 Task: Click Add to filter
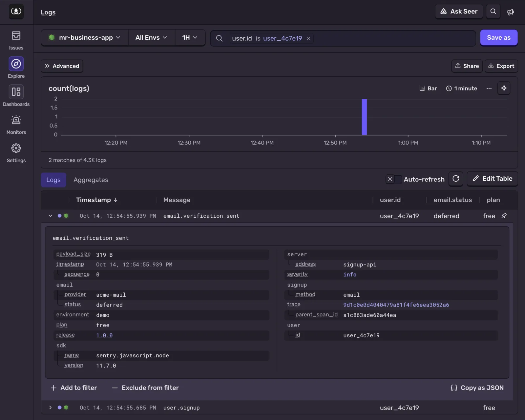point(74,388)
